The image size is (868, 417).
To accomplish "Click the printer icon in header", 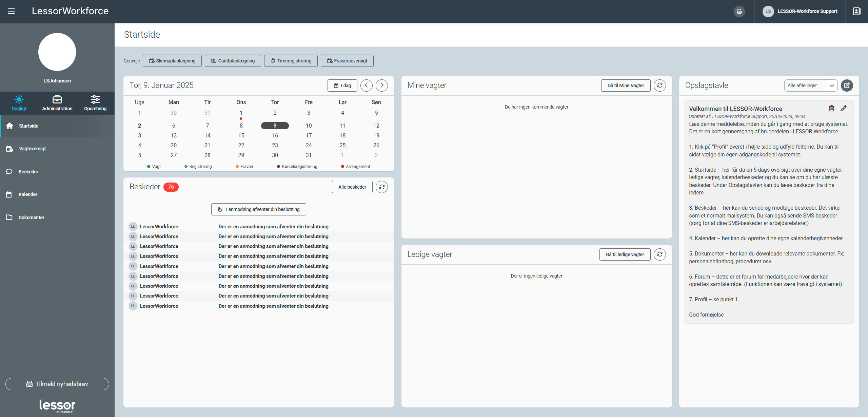I will [x=739, y=12].
